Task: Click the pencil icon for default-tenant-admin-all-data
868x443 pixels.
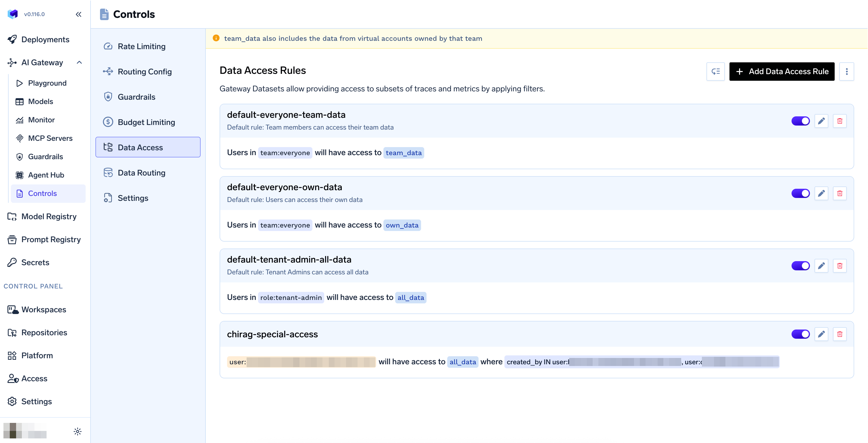Action: click(821, 266)
